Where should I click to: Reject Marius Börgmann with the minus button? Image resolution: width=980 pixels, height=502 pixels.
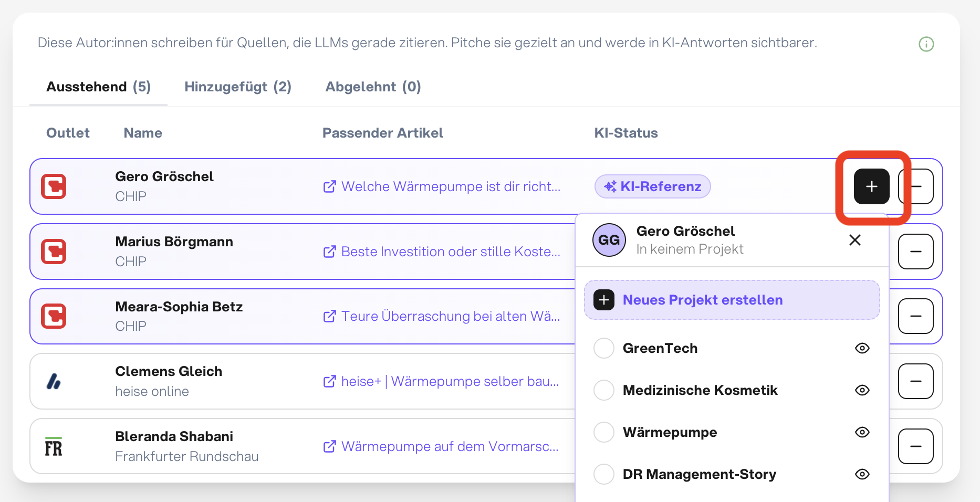coord(915,252)
